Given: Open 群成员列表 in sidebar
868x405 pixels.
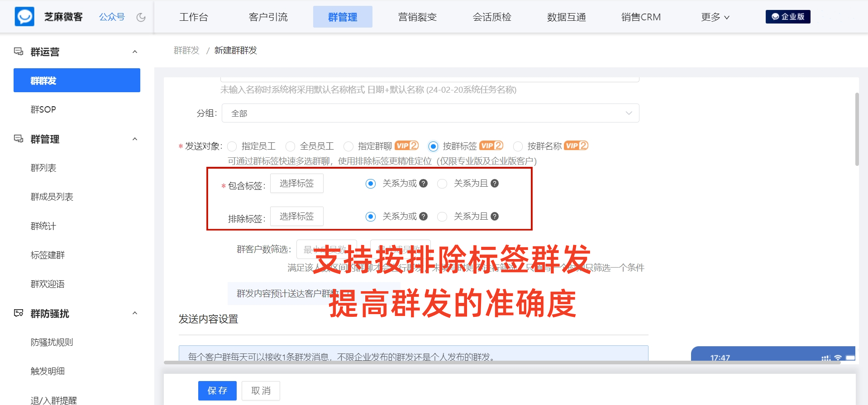Looking at the screenshot, I should click(x=52, y=197).
